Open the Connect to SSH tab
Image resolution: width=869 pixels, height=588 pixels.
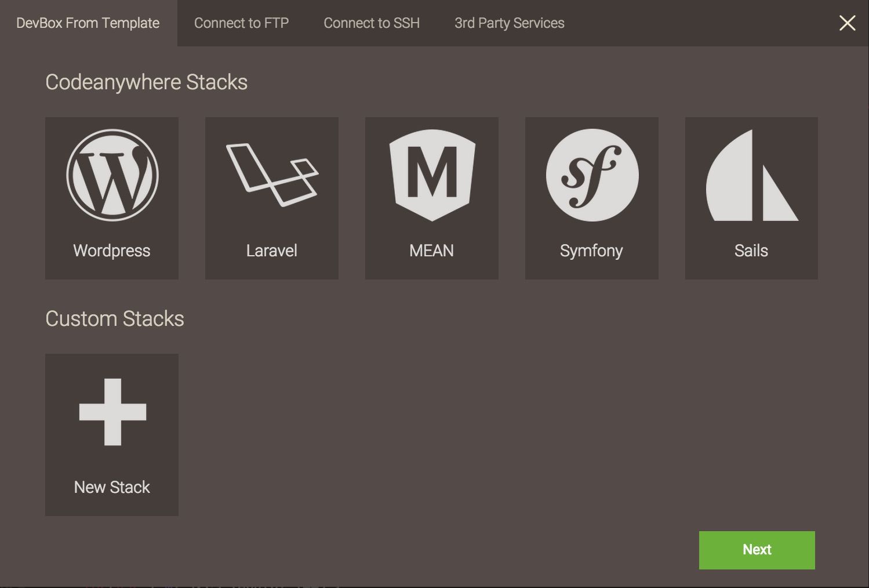(372, 23)
